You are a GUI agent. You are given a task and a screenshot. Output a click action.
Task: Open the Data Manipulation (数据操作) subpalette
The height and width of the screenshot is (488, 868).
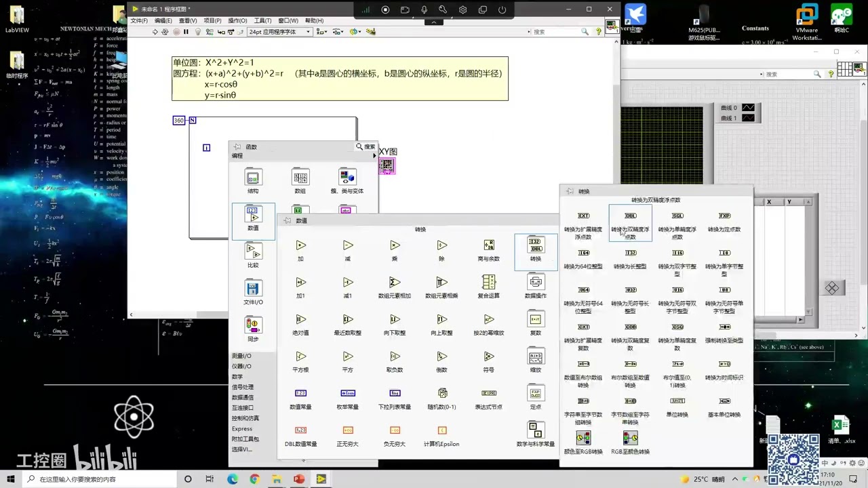point(536,282)
